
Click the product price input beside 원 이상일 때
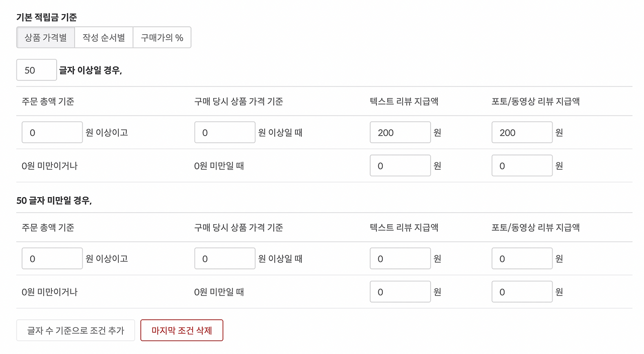pos(225,132)
